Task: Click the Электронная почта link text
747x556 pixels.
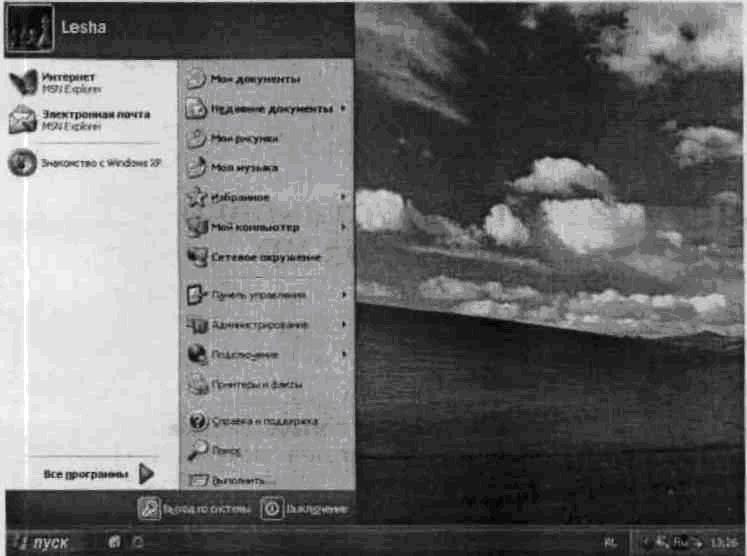Action: [x=96, y=114]
